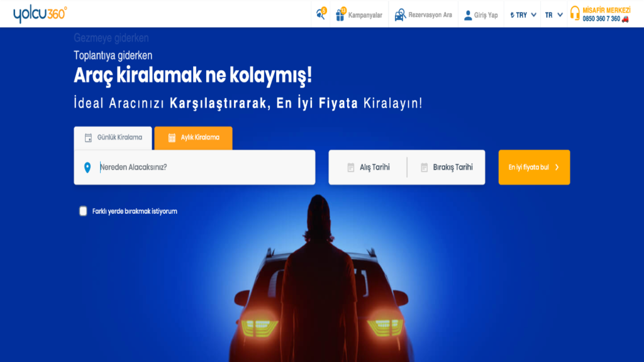Call Misafir Merkezi phone number link
This screenshot has width=644, height=362.
pos(601,19)
